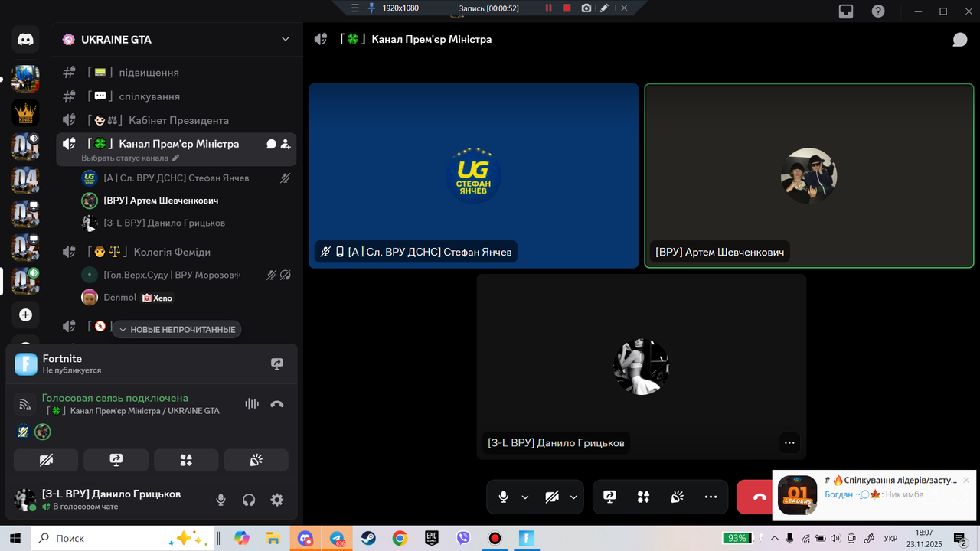
Task: Click Windows taskbar search box Поиск
Action: [122, 538]
